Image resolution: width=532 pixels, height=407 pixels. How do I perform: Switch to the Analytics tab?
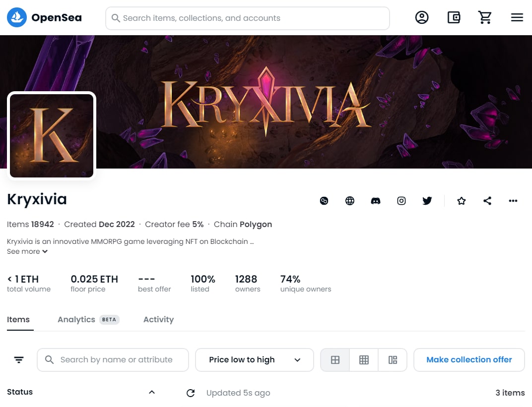[88, 320]
